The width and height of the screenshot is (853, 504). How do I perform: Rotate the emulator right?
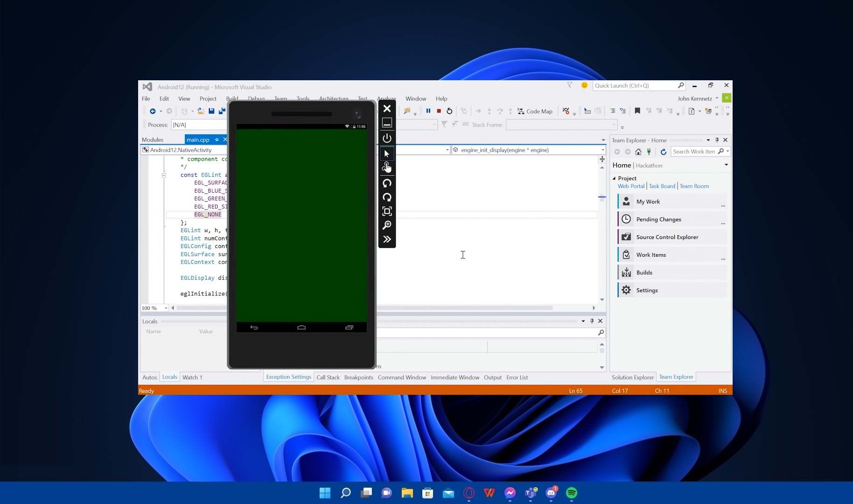(x=387, y=197)
